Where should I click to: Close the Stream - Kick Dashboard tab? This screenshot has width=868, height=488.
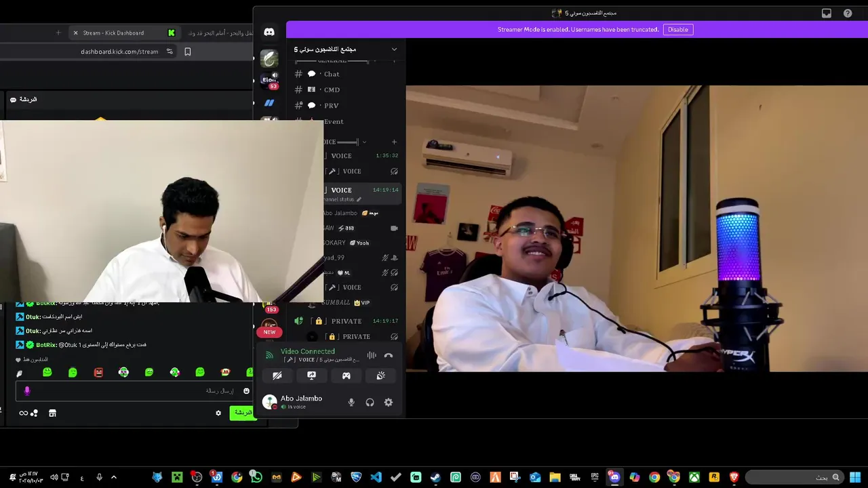pyautogui.click(x=75, y=33)
